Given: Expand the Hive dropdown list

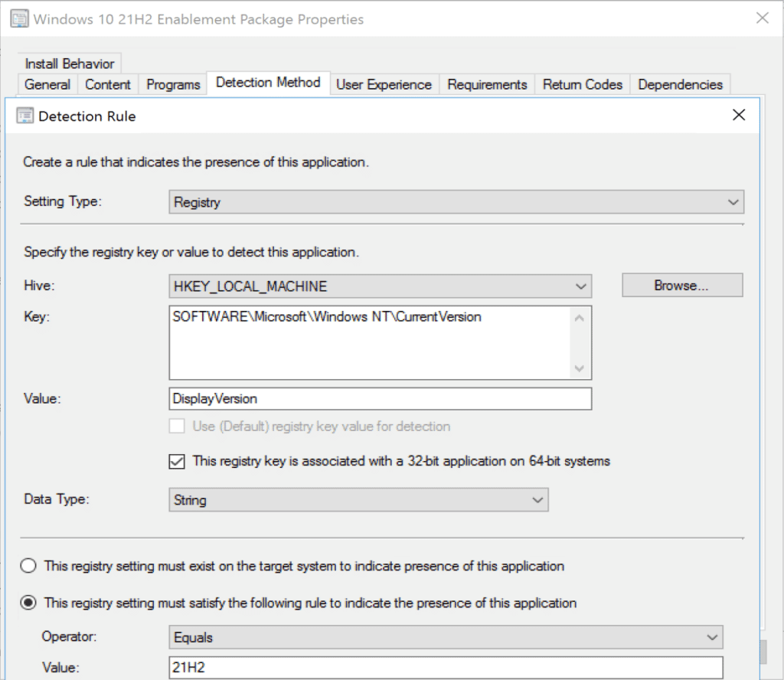Looking at the screenshot, I should click(x=380, y=286).
